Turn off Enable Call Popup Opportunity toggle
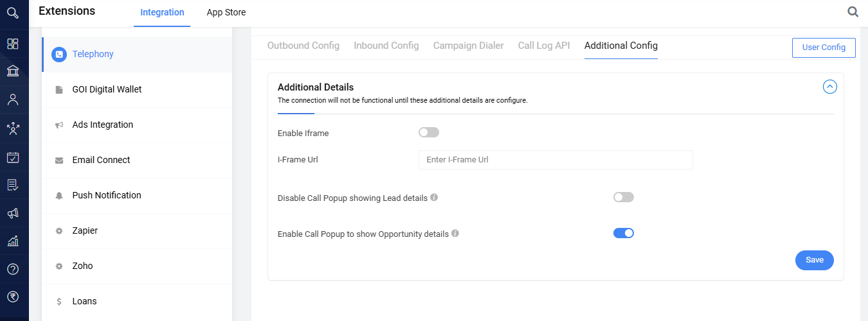868x321 pixels. coord(624,233)
